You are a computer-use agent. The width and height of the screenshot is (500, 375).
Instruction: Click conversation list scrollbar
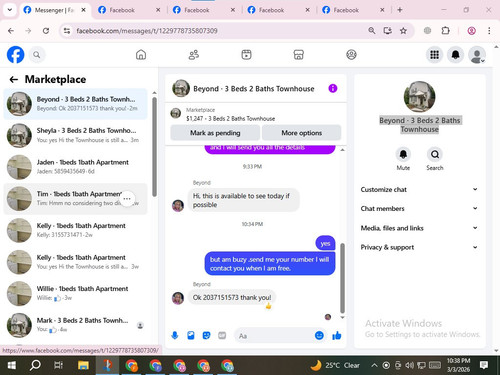coord(154,147)
